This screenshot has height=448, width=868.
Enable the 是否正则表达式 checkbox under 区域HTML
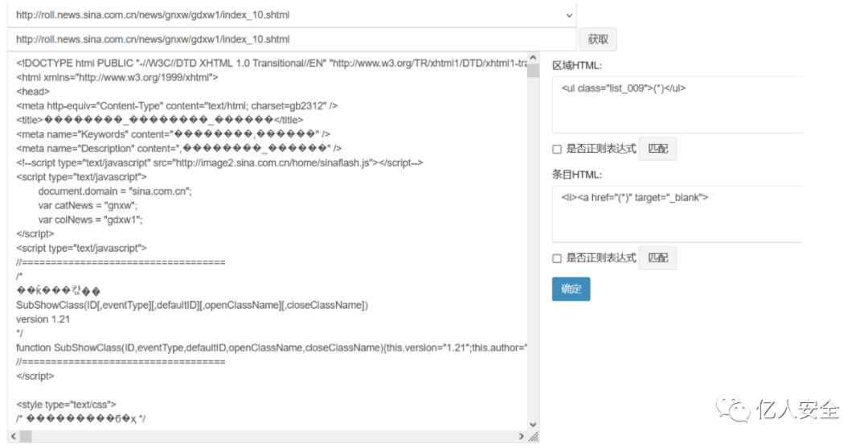click(x=557, y=149)
